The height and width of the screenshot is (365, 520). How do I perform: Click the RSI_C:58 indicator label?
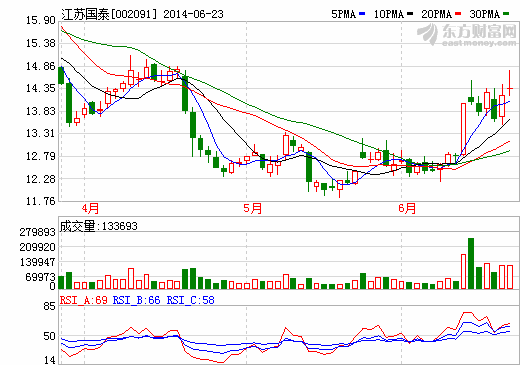coord(191,300)
